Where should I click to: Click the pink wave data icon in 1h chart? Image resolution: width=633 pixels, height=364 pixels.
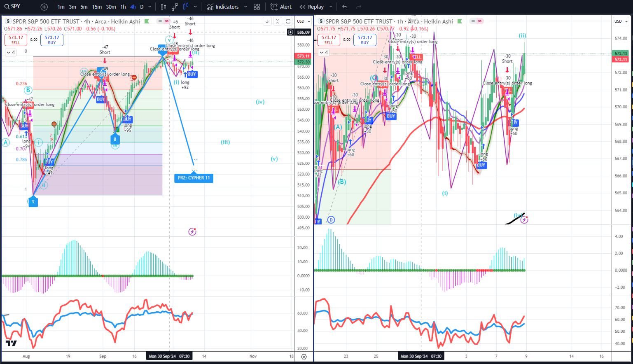coord(480,21)
